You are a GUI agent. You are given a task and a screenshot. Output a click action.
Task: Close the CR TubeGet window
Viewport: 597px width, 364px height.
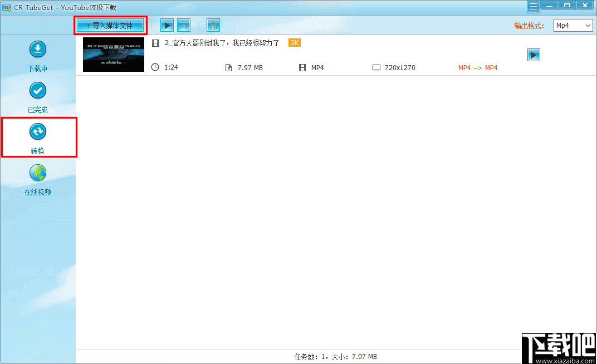[x=585, y=6]
